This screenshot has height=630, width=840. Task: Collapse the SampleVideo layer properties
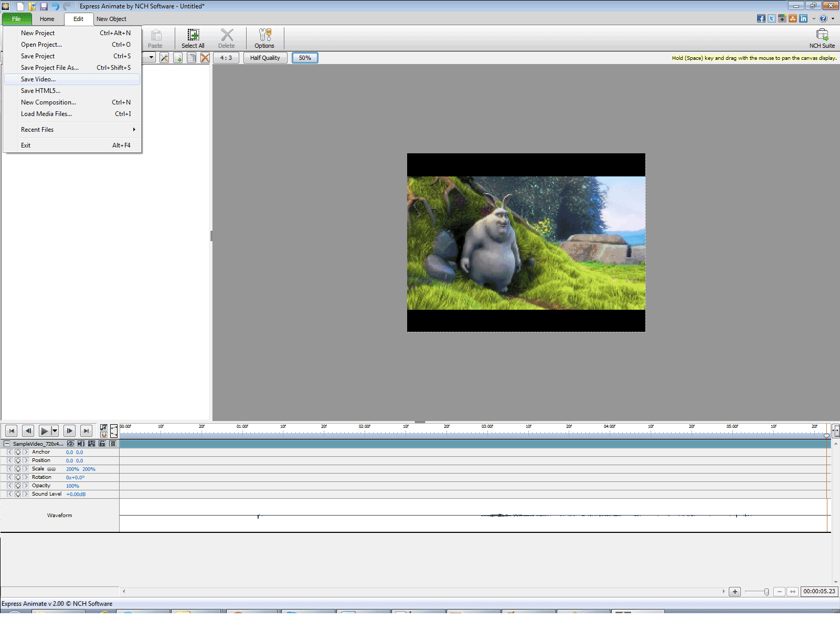(x=7, y=444)
